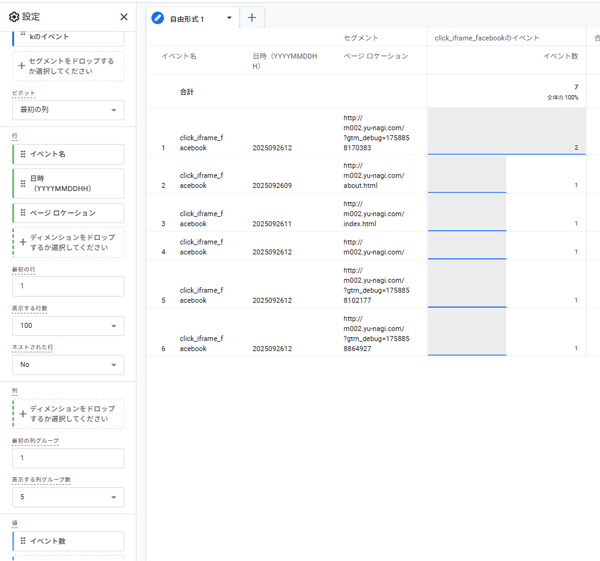This screenshot has width=600, height=561.
Task: Click the row dimension drop zone plus icon
Action: click(22, 242)
